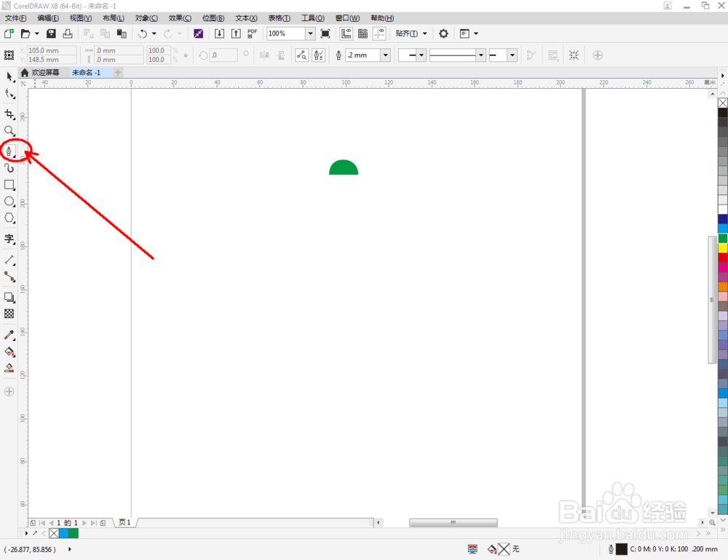The width and height of the screenshot is (728, 560).
Task: Open the zoom level 100% dropdown
Action: (311, 33)
